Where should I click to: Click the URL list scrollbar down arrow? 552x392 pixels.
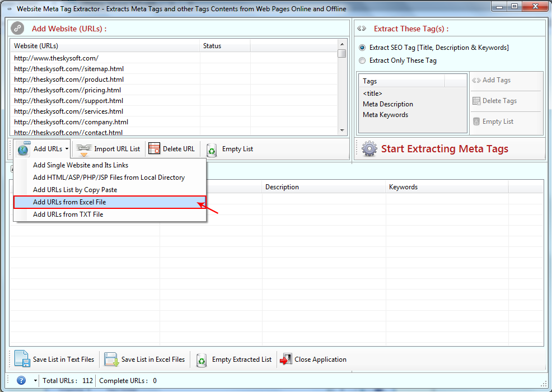tap(342, 130)
